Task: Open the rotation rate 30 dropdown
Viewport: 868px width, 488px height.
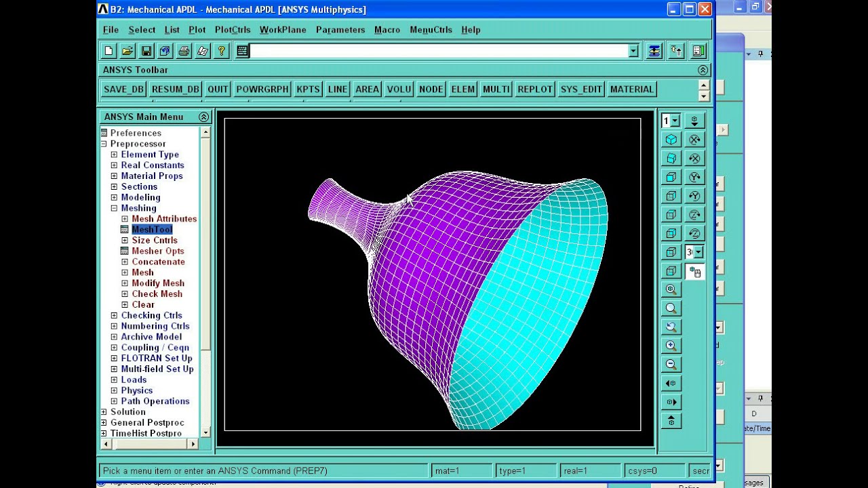Action: [x=698, y=252]
